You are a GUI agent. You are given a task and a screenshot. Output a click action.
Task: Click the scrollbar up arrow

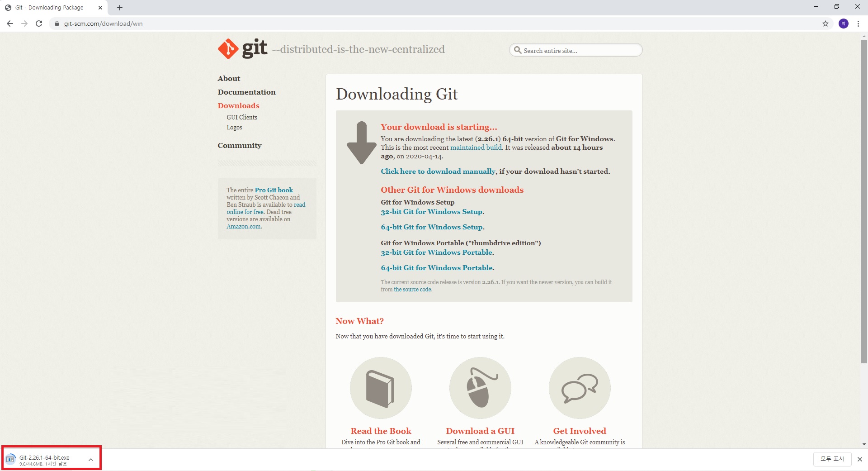(864, 36)
